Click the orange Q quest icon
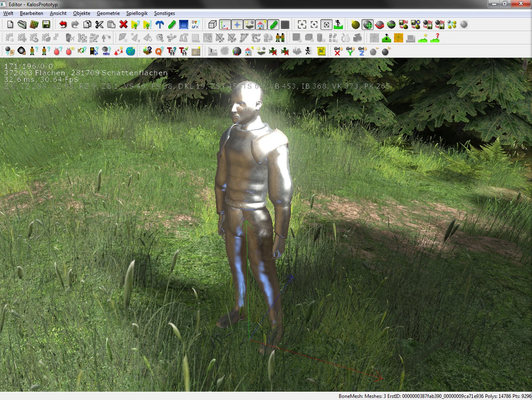Image resolution: width=532 pixels, height=400 pixels. pyautogui.click(x=158, y=51)
